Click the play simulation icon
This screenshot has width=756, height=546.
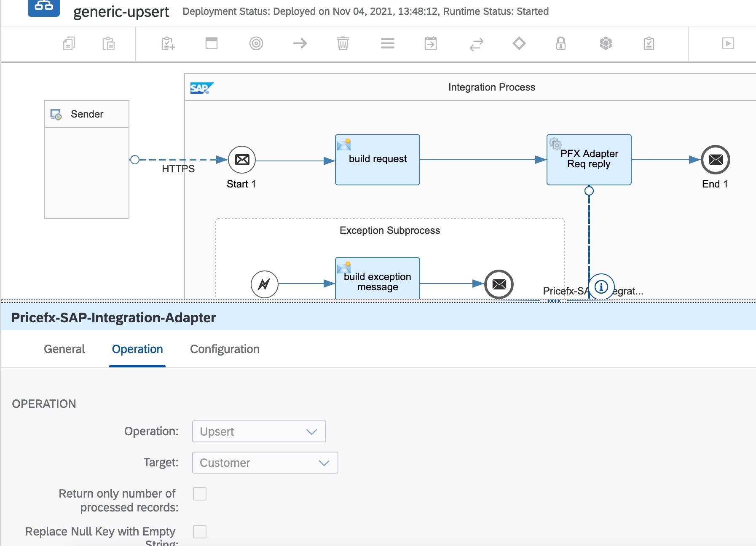click(727, 43)
